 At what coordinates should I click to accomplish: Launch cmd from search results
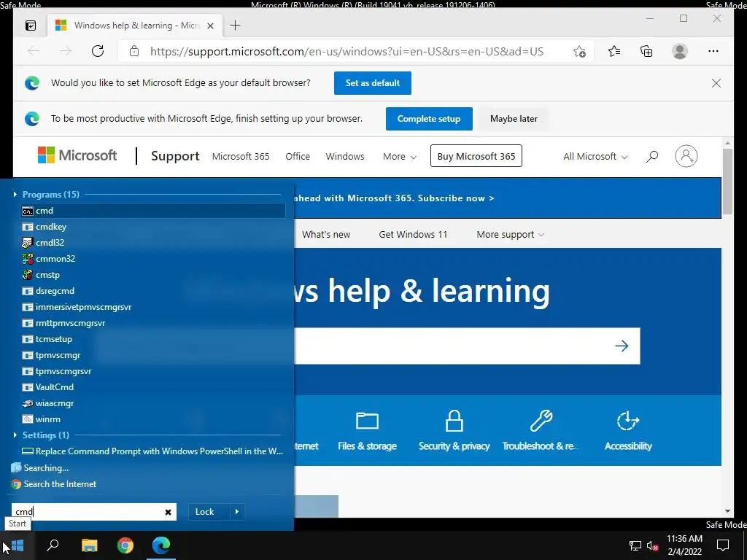[152, 211]
